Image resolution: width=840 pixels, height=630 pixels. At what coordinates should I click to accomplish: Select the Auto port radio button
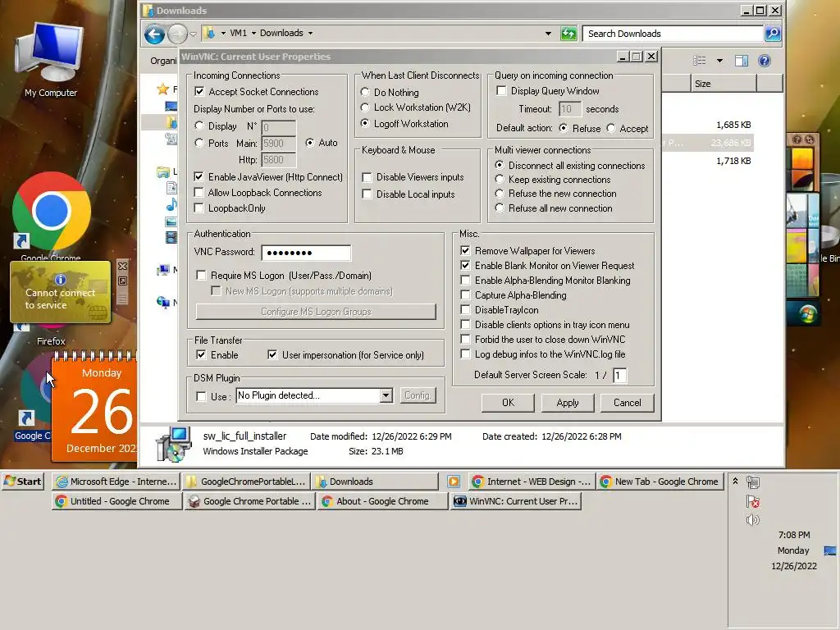click(309, 143)
